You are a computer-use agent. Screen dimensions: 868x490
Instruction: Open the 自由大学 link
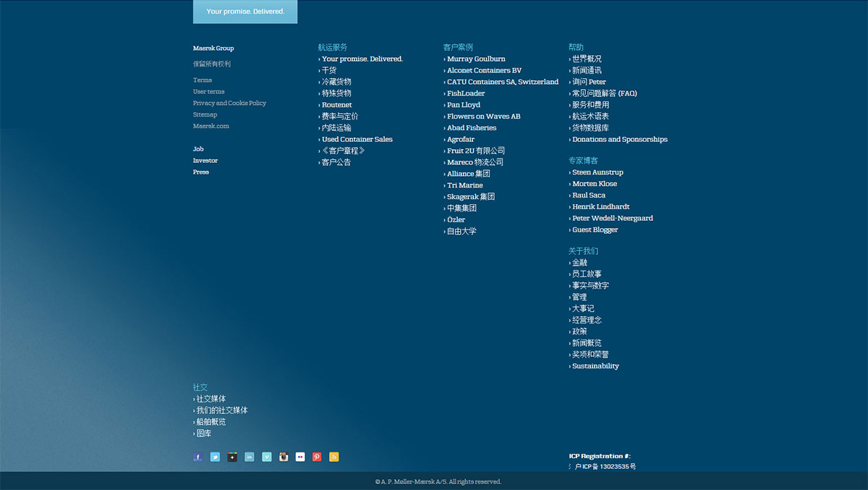(x=460, y=232)
